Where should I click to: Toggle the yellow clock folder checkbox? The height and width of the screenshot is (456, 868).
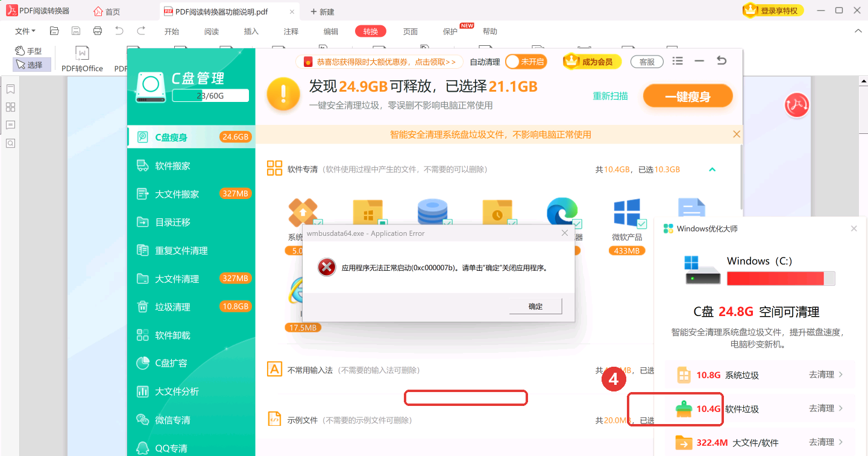(512, 224)
